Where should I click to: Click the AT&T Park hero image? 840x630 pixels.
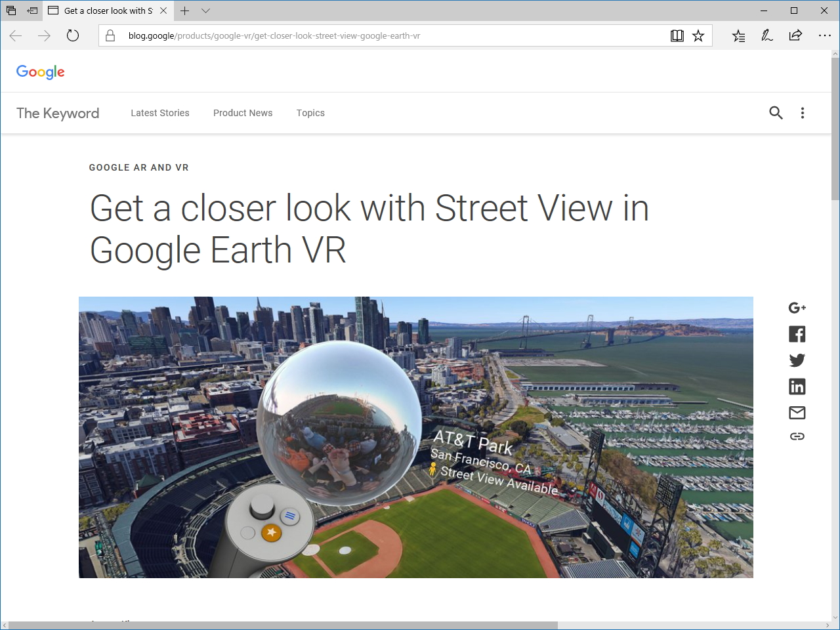pos(416,437)
